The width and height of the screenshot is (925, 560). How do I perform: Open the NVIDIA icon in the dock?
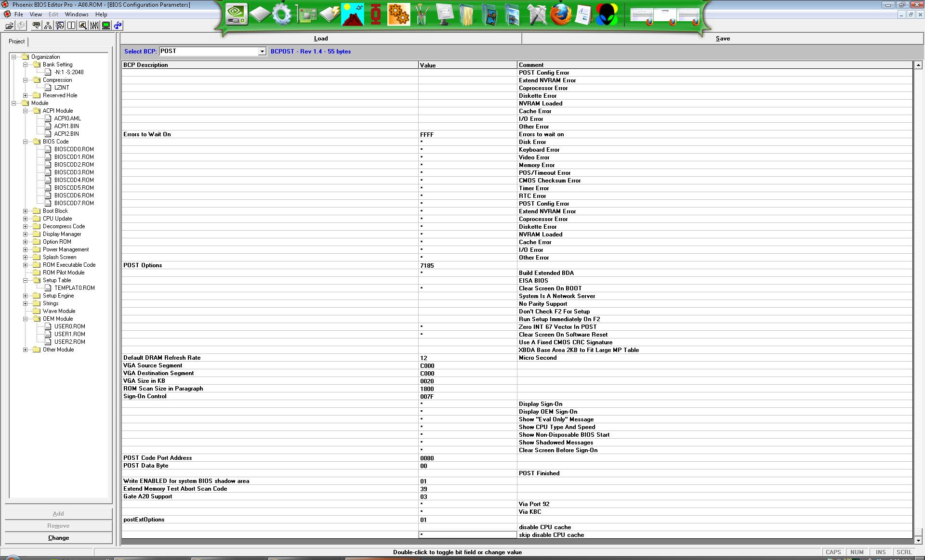237,14
